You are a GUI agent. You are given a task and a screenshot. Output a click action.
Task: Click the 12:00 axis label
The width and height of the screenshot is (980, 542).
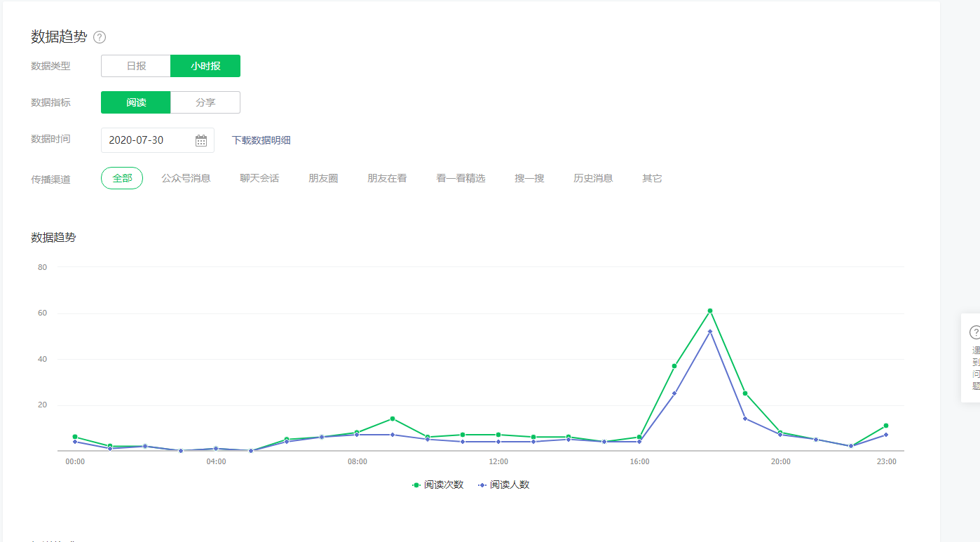pyautogui.click(x=498, y=462)
